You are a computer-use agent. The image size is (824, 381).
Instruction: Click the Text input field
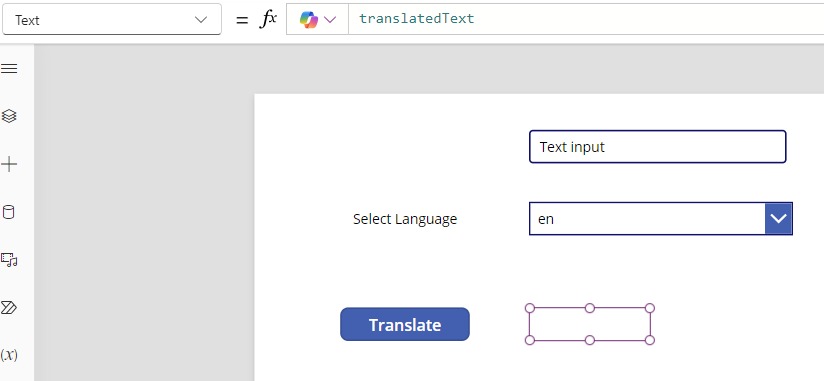(657, 147)
